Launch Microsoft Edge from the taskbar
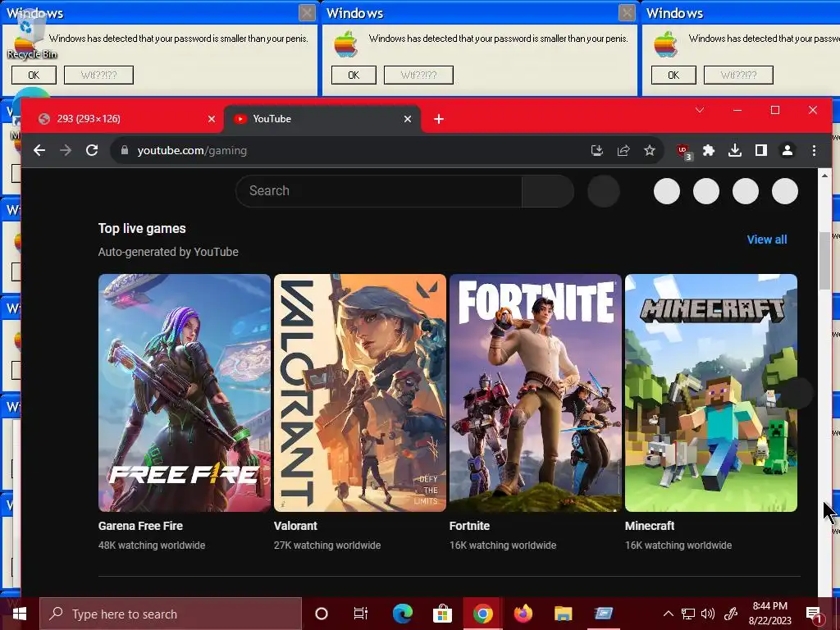840x630 pixels. tap(402, 614)
